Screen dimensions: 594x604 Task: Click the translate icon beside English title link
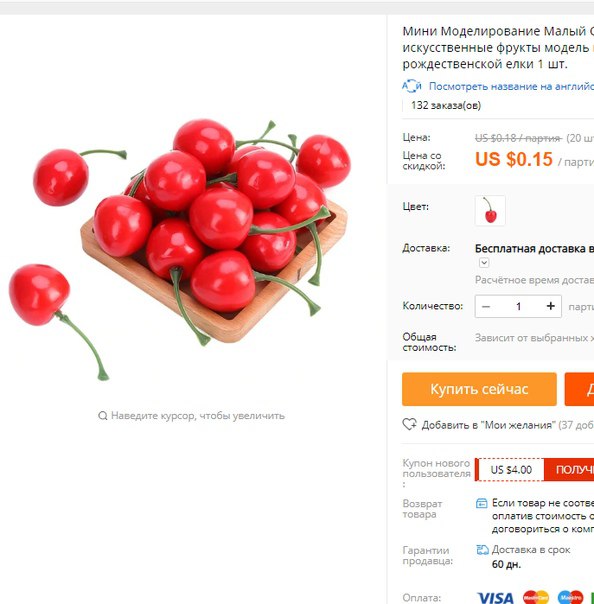[x=411, y=86]
